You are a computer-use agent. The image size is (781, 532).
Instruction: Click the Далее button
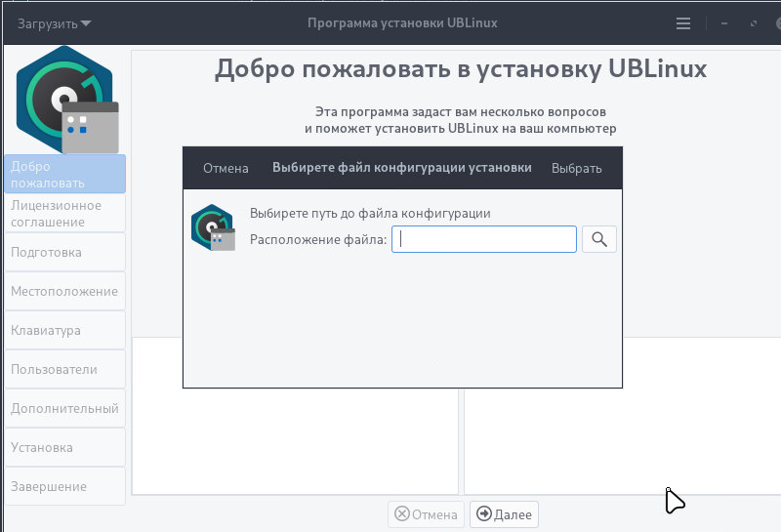[x=504, y=514]
